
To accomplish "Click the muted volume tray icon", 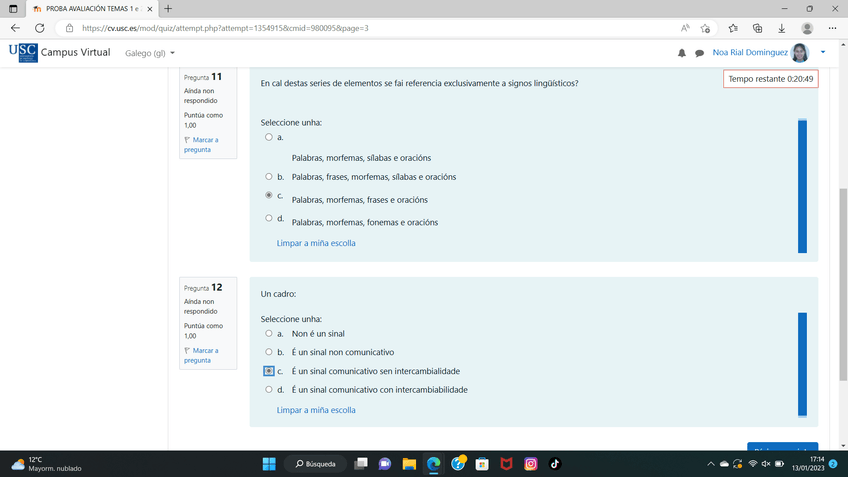I will click(x=766, y=464).
